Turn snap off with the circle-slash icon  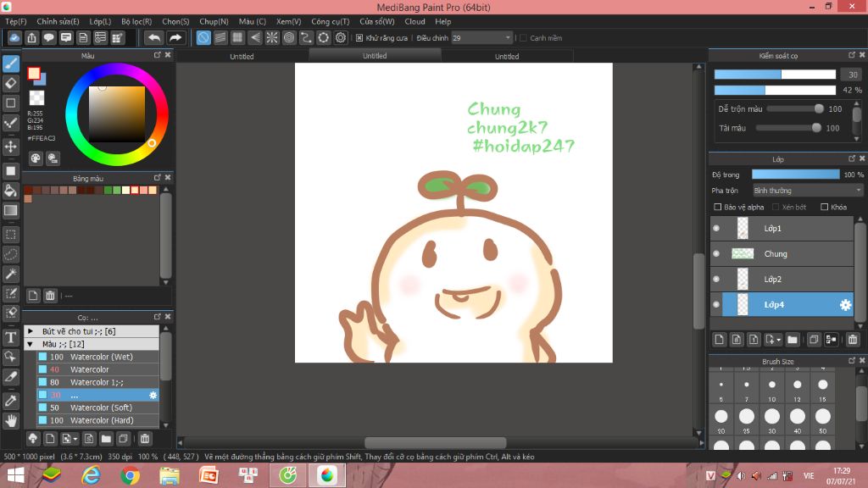point(203,37)
